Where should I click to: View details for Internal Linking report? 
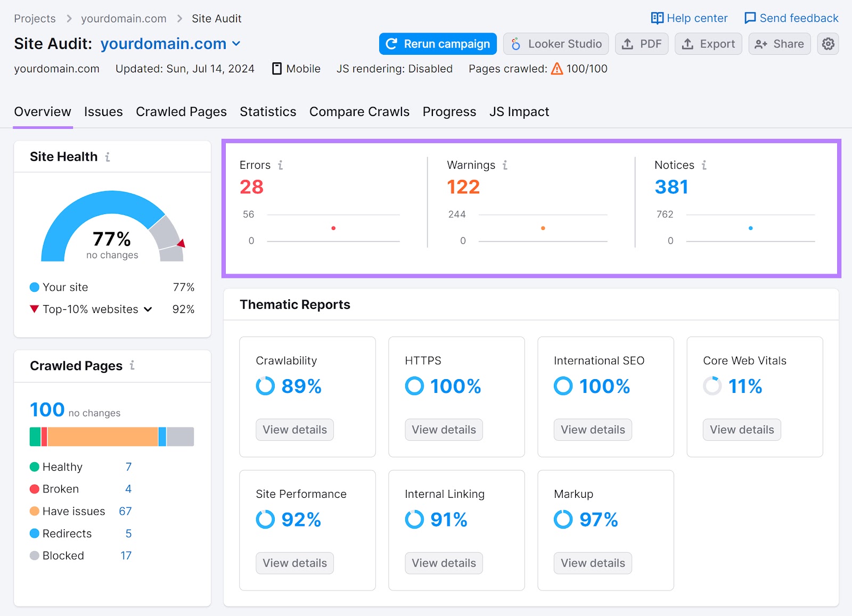[444, 563]
